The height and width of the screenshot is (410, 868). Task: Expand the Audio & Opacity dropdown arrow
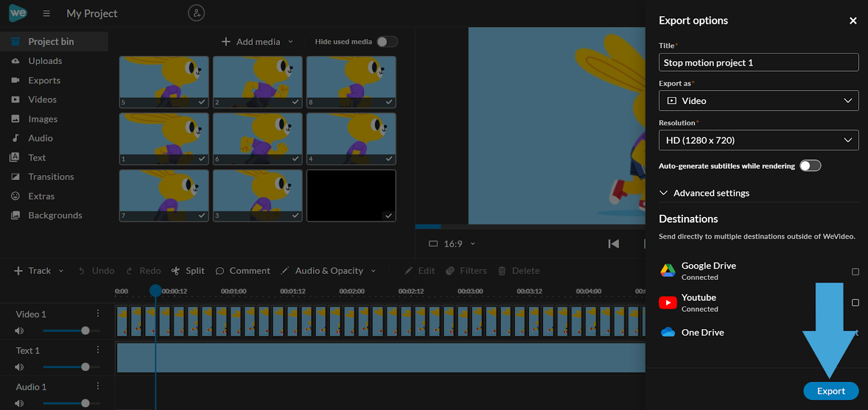point(373,271)
